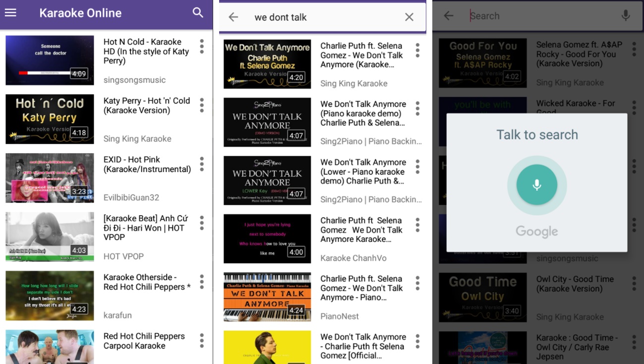The width and height of the screenshot is (644, 364).
Task: Click channel name 'PianoNest'
Action: pyautogui.click(x=340, y=316)
